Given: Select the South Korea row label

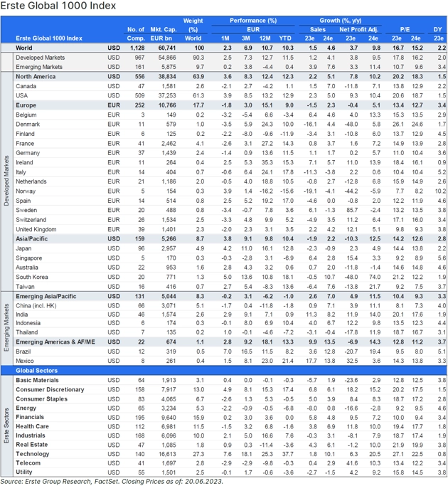Looking at the screenshot, I should click(32, 277).
